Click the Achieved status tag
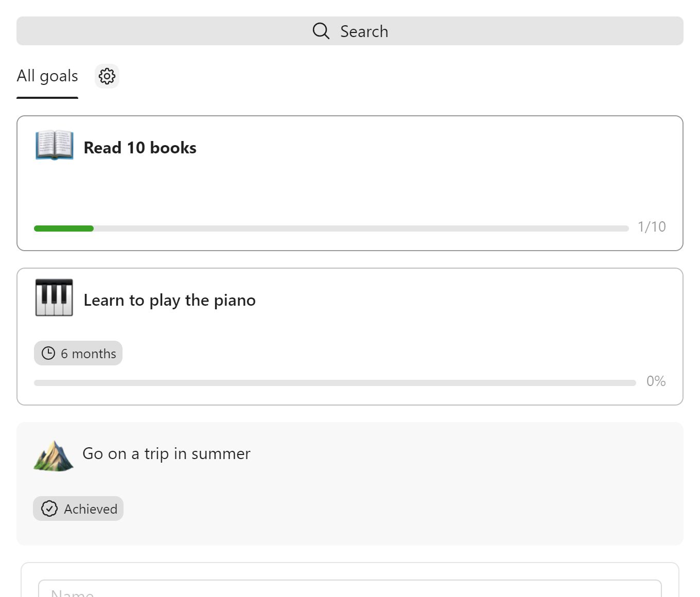The width and height of the screenshot is (700, 597). coord(78,508)
